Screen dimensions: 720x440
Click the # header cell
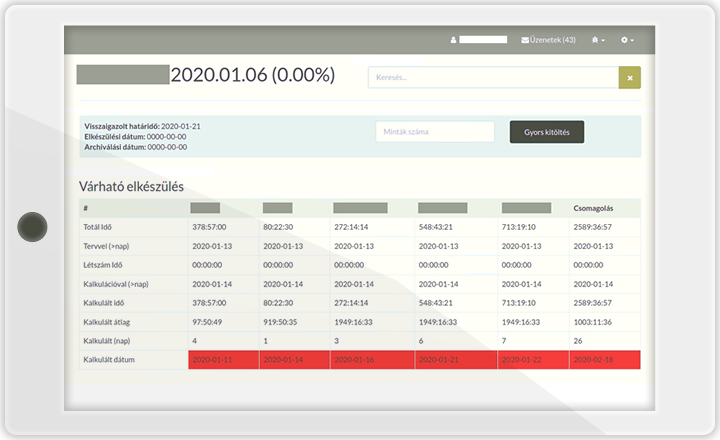87,209
